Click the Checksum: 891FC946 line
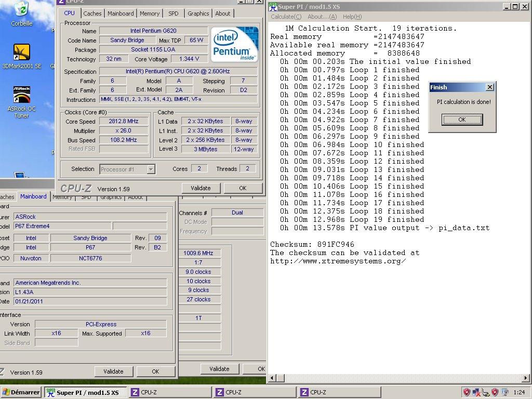532x399 pixels. 312,244
